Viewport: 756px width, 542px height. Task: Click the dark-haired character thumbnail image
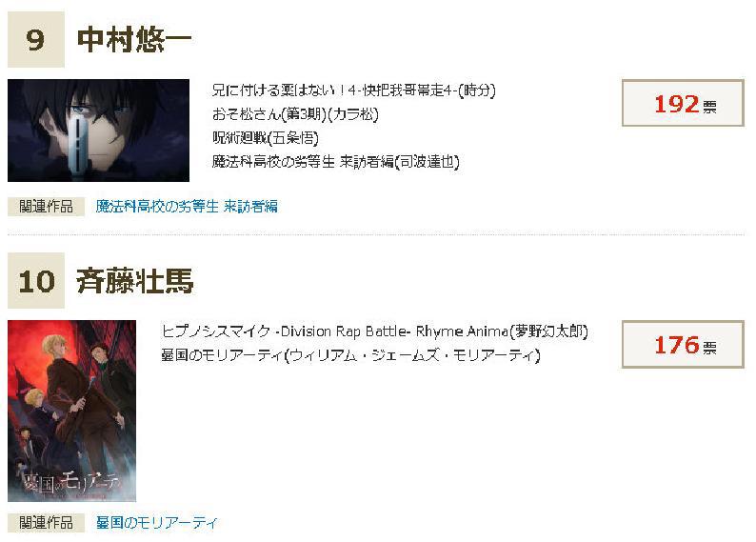pos(98,130)
